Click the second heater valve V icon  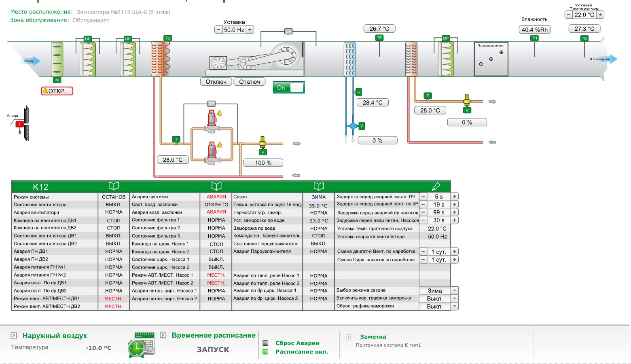pyautogui.click(x=467, y=110)
